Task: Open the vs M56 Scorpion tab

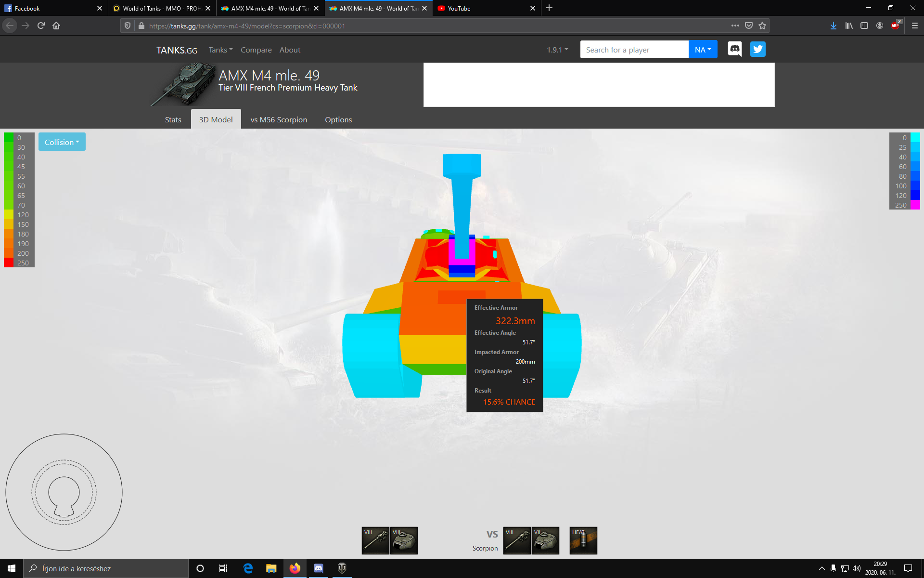Action: pos(279,119)
